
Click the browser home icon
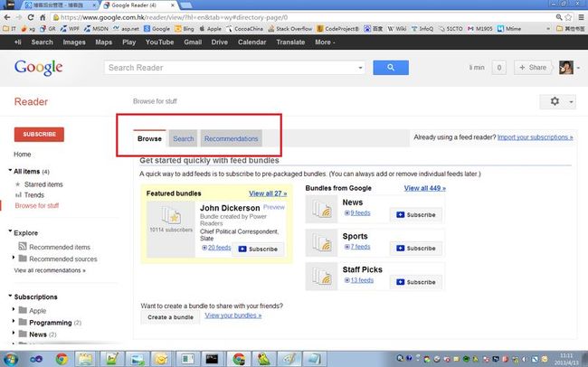(x=43, y=17)
